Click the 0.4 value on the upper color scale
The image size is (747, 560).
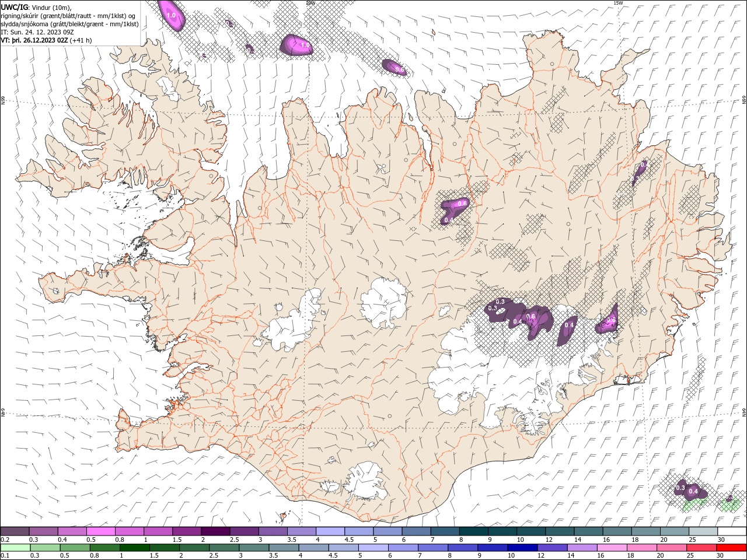(x=62, y=540)
